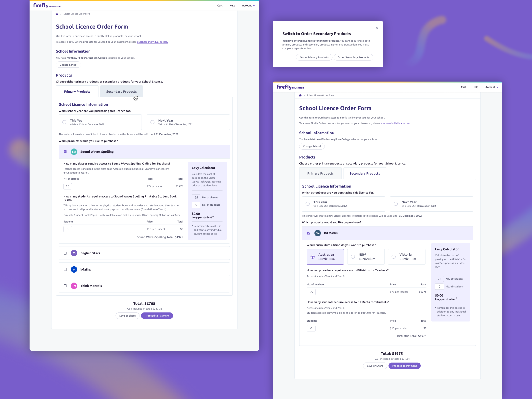Click Levy Calculator No. of teachers field
This screenshot has width=532, height=399.
point(439,279)
